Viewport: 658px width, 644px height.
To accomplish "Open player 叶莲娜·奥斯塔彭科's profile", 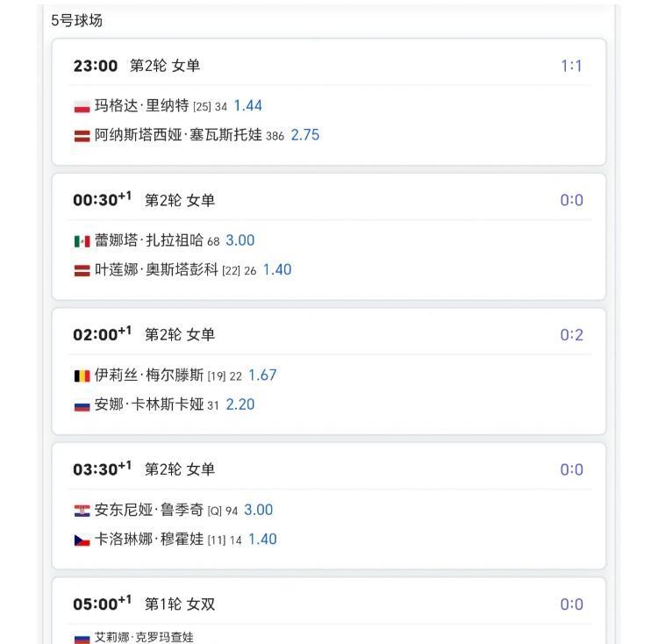I will point(156,270).
